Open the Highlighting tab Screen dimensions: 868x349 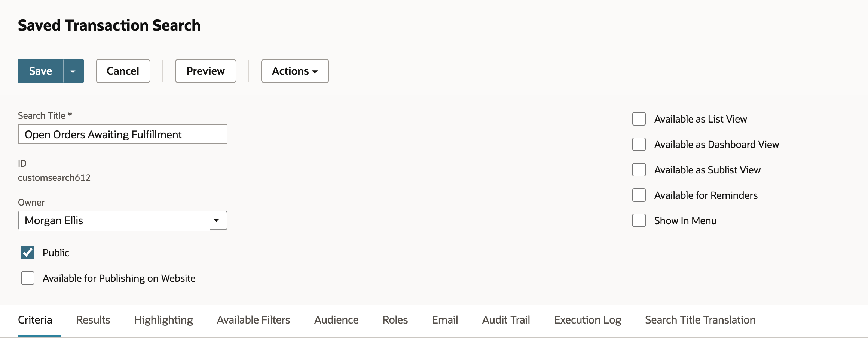(163, 320)
